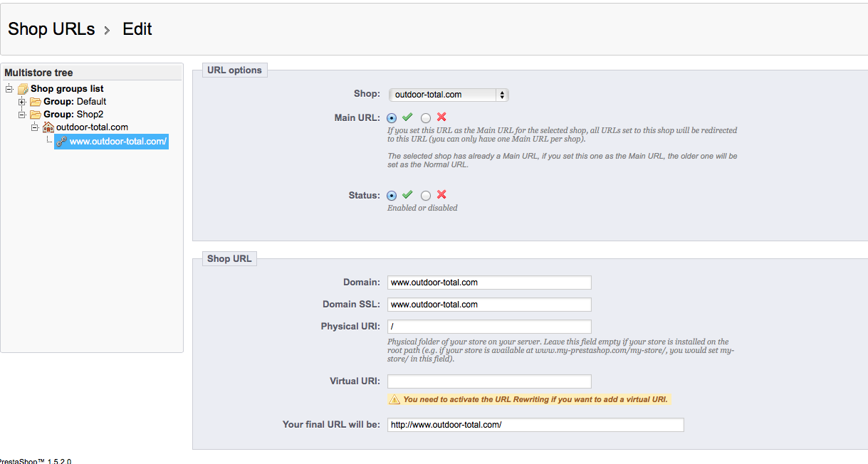The width and height of the screenshot is (868, 464).
Task: Click the yellow warning icon under Virtual URI
Action: pyautogui.click(x=394, y=400)
